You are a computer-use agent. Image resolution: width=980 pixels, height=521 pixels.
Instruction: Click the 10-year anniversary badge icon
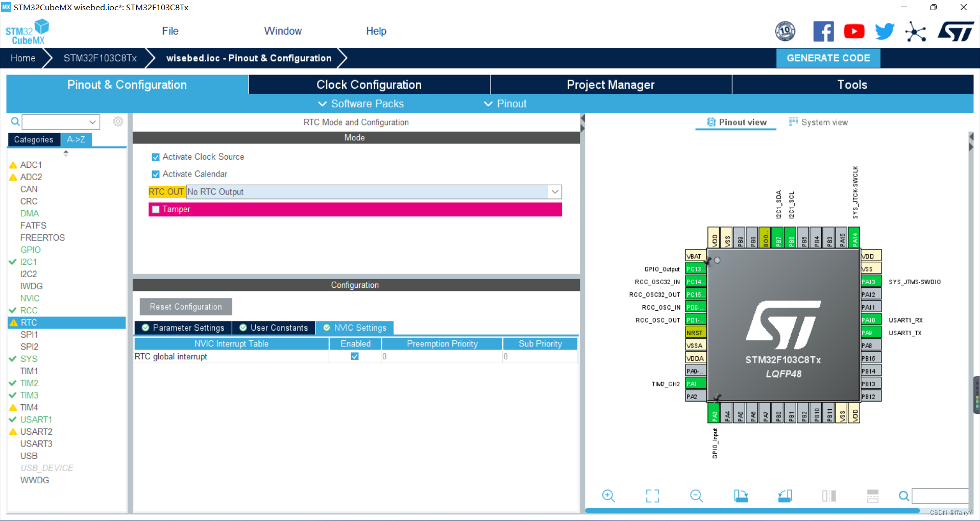(x=785, y=32)
